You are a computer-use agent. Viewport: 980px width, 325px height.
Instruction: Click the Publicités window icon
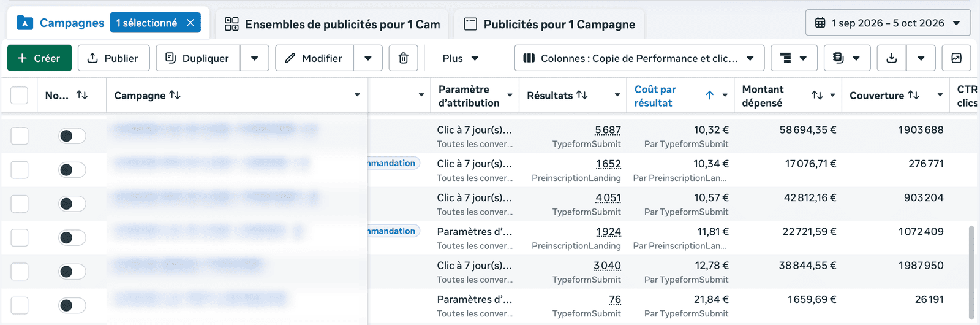pyautogui.click(x=470, y=24)
